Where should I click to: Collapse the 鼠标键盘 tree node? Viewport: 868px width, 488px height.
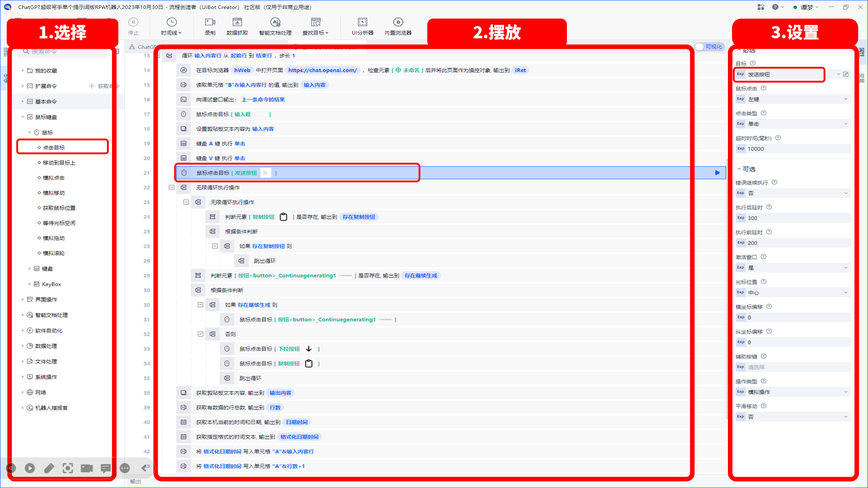click(23, 117)
